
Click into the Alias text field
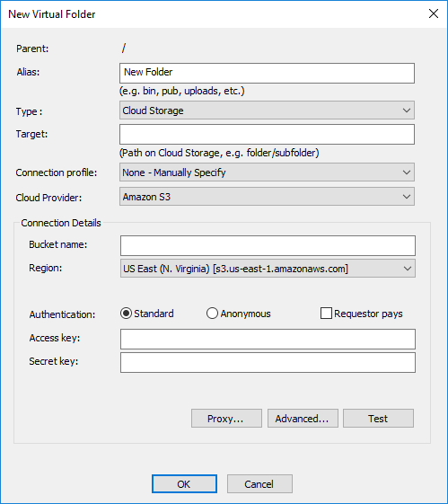pyautogui.click(x=267, y=73)
